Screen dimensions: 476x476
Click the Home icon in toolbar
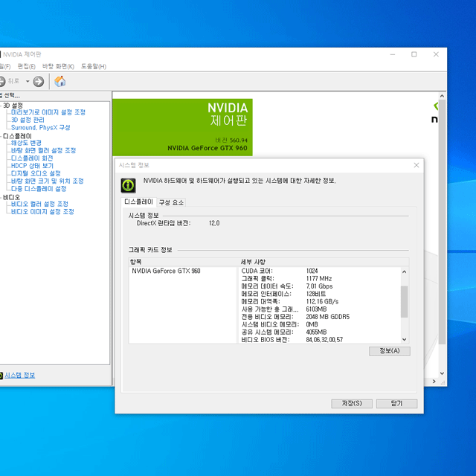[59, 81]
